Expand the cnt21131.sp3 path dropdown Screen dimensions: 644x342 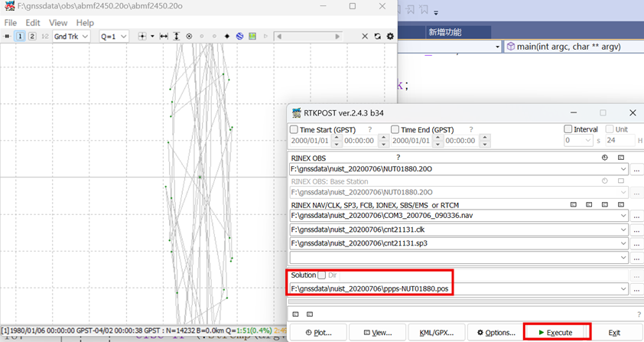[623, 243]
